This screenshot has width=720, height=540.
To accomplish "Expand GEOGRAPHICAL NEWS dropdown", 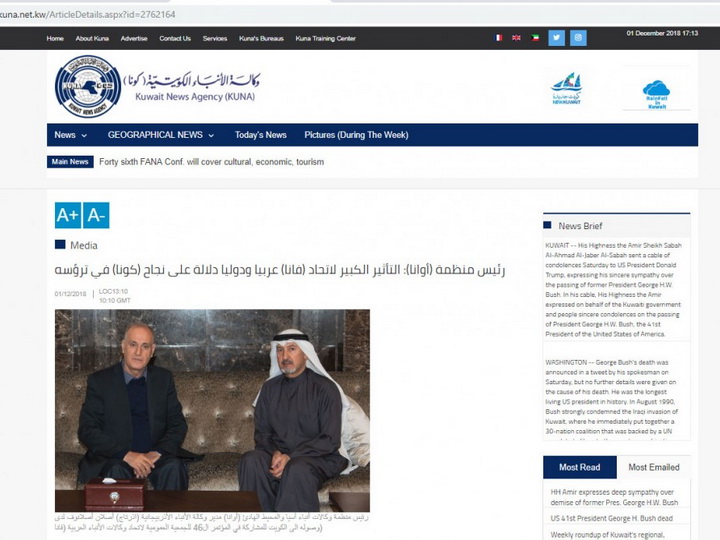I will tap(161, 135).
